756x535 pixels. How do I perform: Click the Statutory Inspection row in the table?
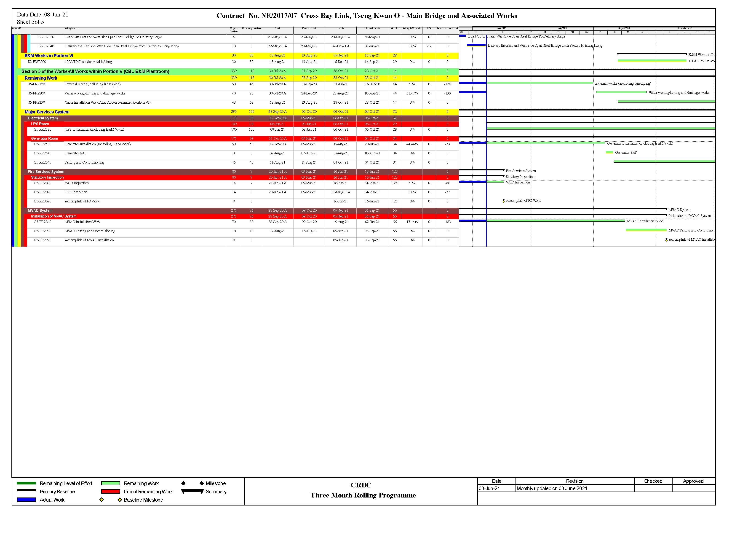point(243,177)
